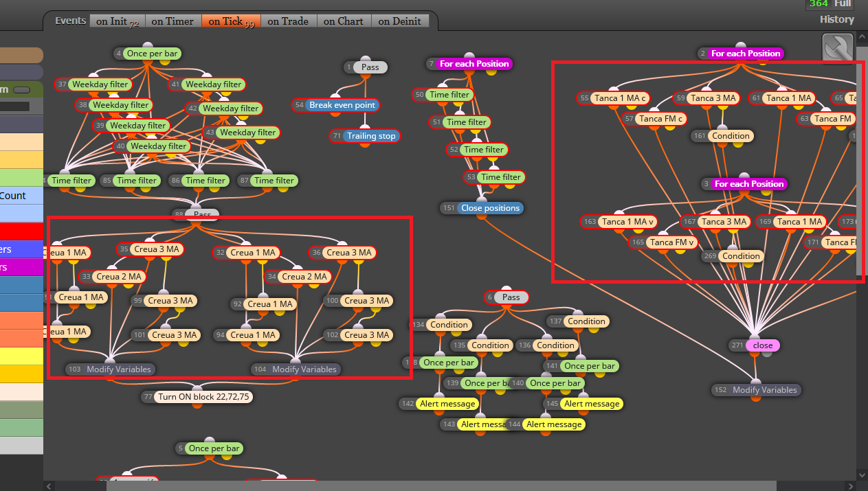Image resolution: width=868 pixels, height=491 pixels.
Task: Select Time filter block 50
Action: pyautogui.click(x=443, y=95)
